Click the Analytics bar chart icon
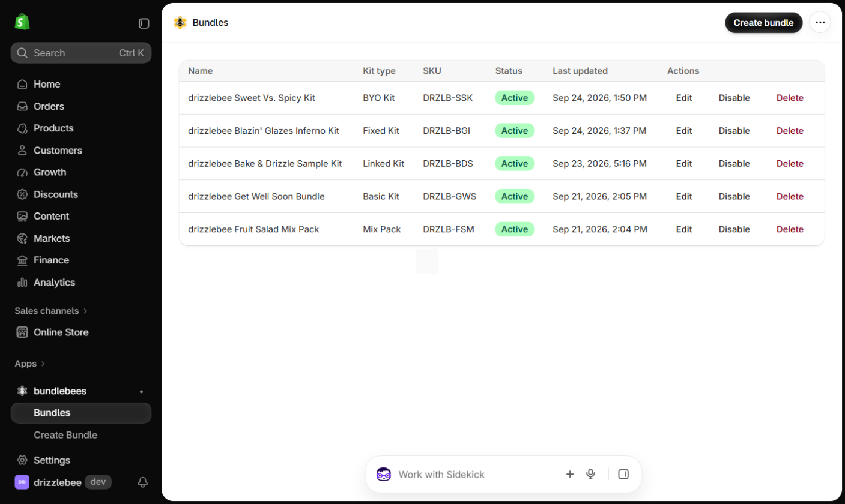 (x=22, y=282)
